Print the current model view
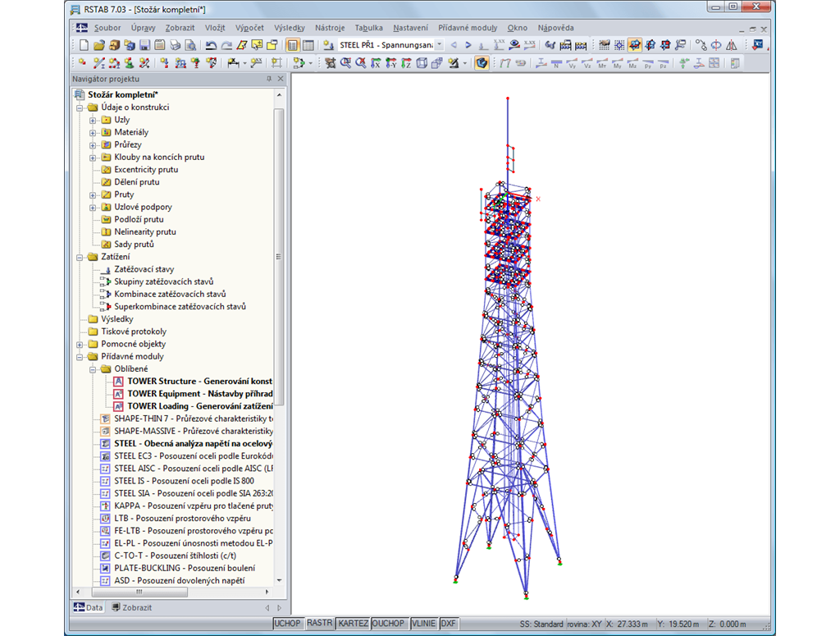Image resolution: width=840 pixels, height=636 pixels. click(174, 45)
